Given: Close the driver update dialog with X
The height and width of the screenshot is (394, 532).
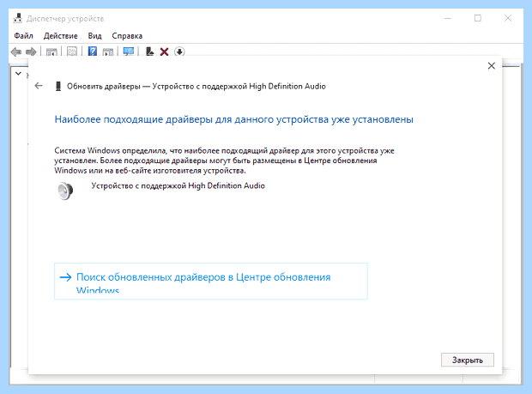Looking at the screenshot, I should click(x=492, y=66).
